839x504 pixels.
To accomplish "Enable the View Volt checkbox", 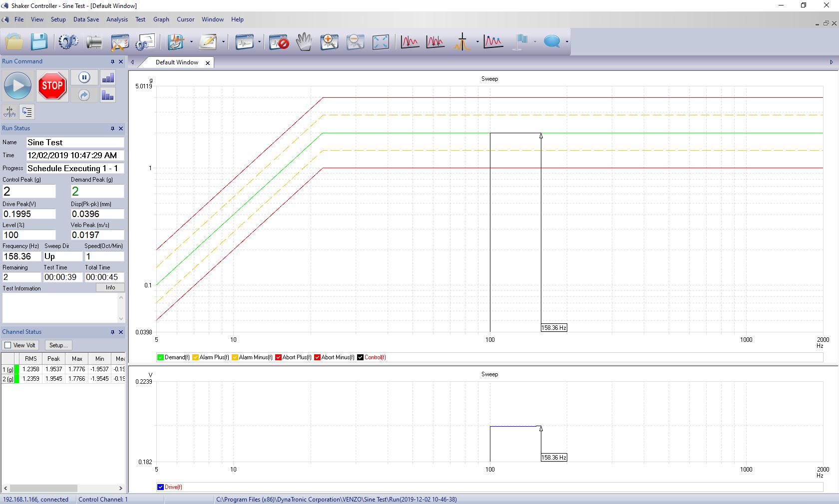I will pyautogui.click(x=8, y=345).
